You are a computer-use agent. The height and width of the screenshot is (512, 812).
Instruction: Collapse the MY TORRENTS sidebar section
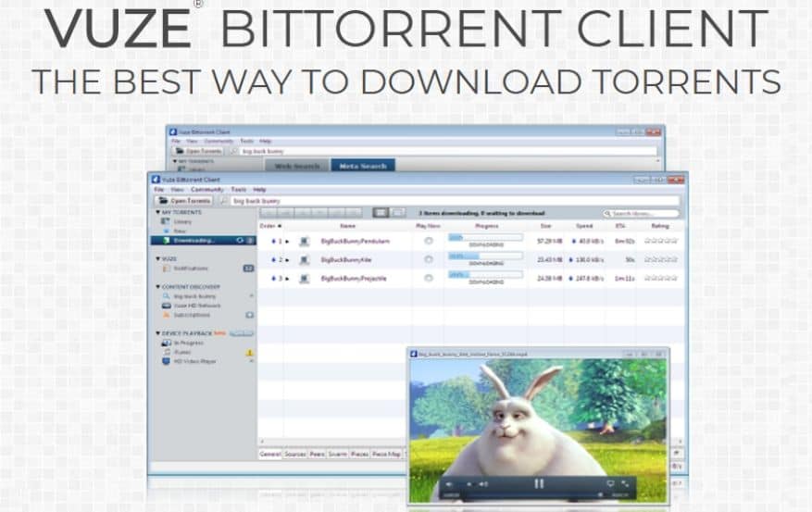pyautogui.click(x=158, y=212)
